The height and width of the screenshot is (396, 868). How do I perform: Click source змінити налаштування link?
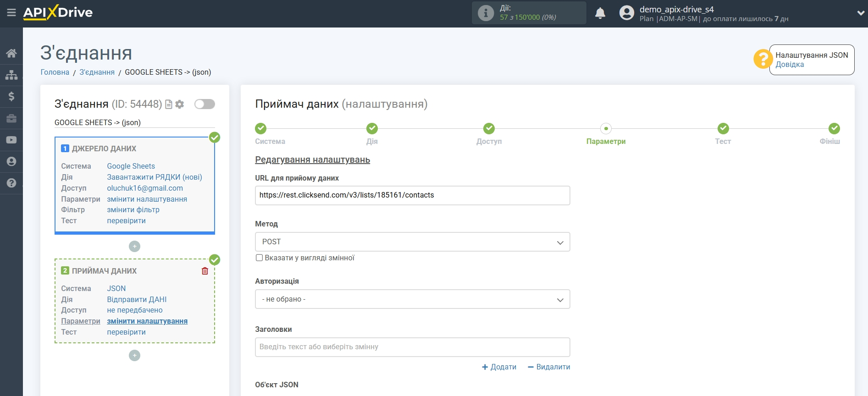pyautogui.click(x=147, y=199)
